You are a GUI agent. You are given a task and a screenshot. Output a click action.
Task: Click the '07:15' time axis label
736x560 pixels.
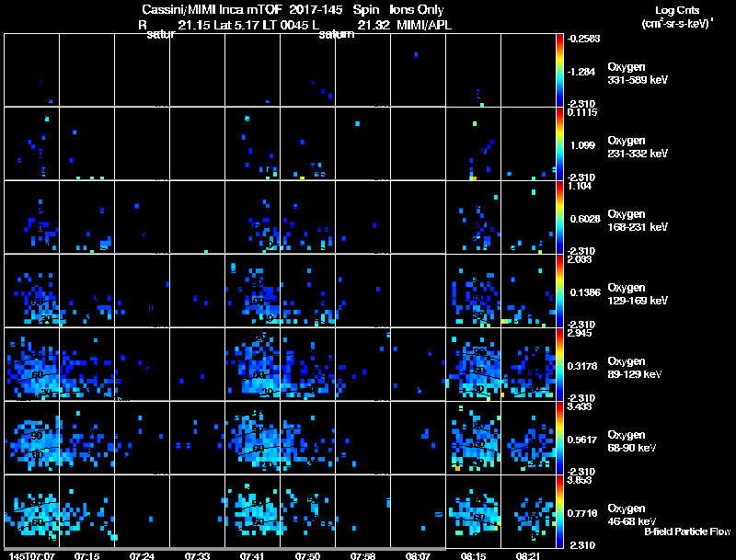pos(86,556)
